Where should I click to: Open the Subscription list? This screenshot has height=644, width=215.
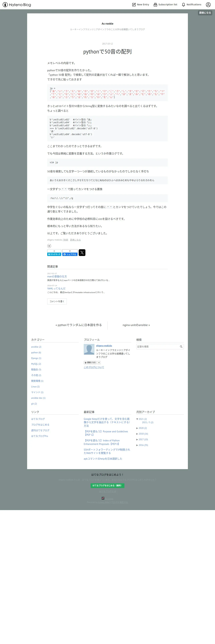click(x=165, y=5)
